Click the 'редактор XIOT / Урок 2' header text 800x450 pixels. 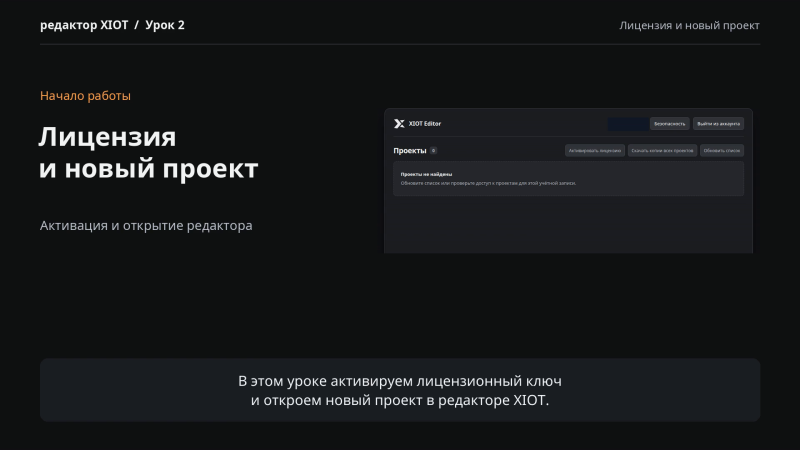pos(112,25)
